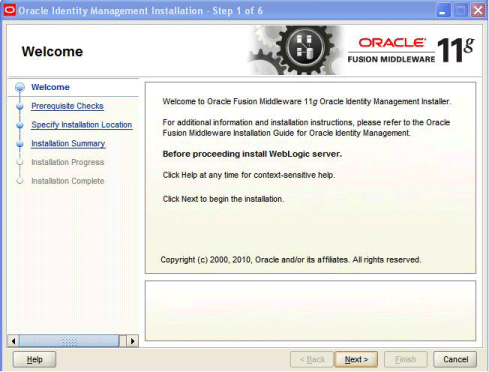
Task: Go to Specify Installation Location step
Action: point(82,125)
